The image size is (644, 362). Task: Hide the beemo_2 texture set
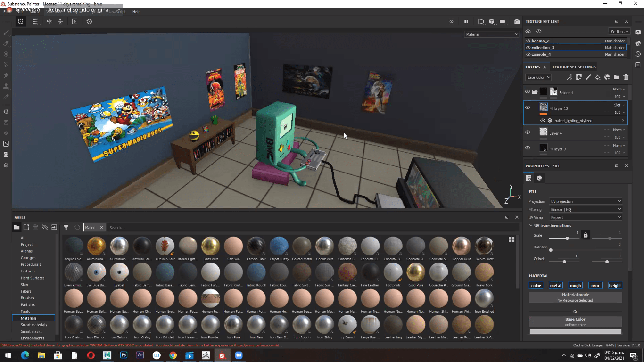[528, 41]
